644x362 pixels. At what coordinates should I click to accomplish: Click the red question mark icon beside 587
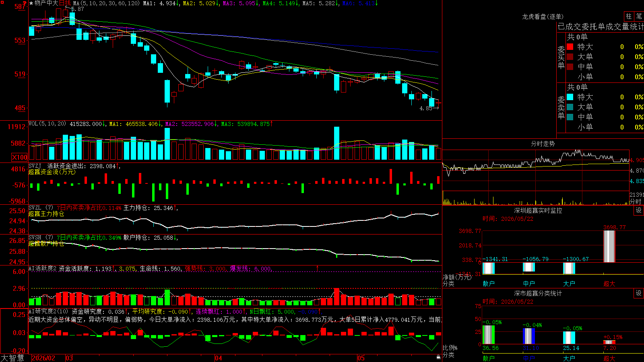pos(25,4)
